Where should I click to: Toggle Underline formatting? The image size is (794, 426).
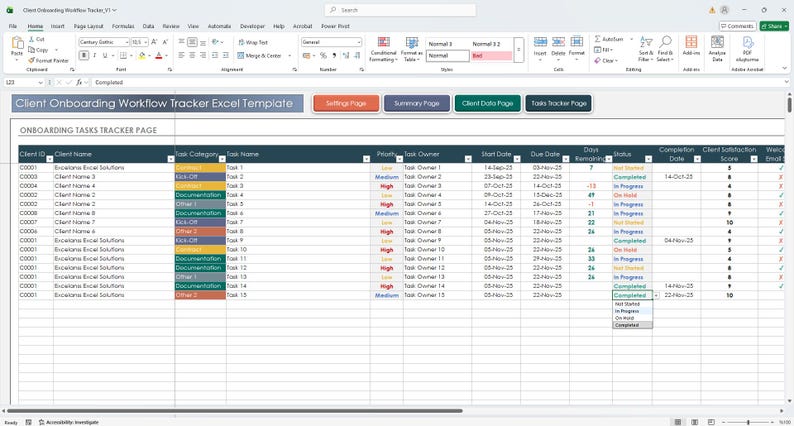tap(105, 55)
